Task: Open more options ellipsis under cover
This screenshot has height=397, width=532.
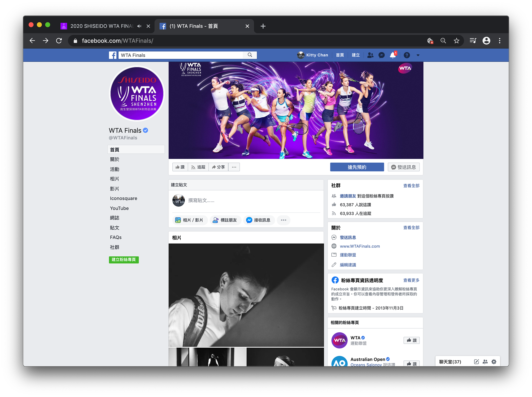Action: click(234, 167)
